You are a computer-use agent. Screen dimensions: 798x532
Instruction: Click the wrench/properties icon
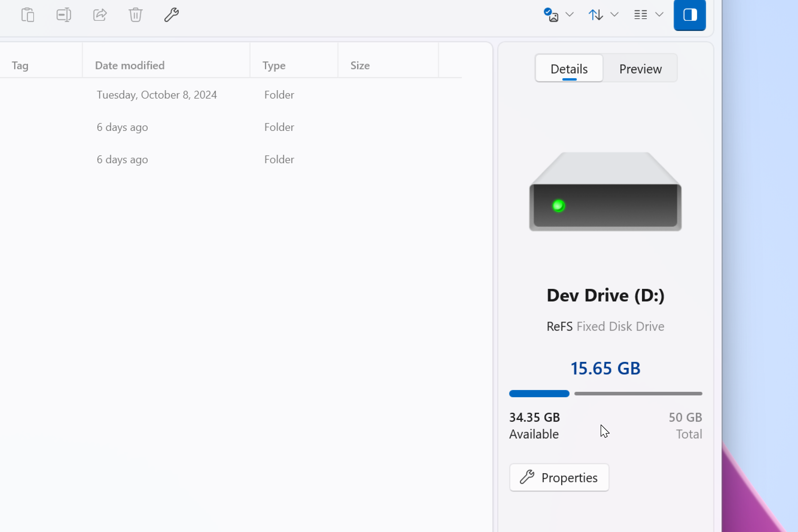(172, 15)
